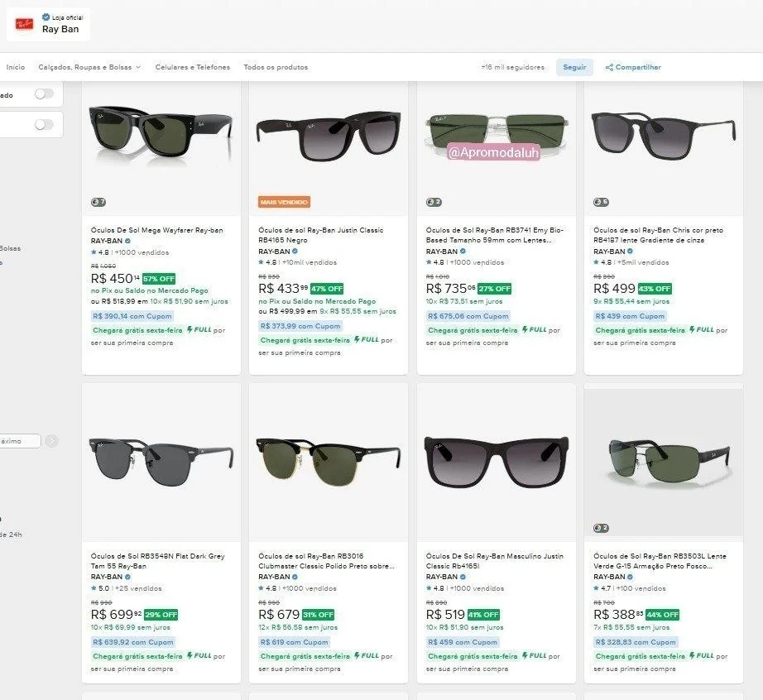Open RB3016 Clubmaster Classic product title
This screenshot has height=700, width=763.
coord(326,561)
